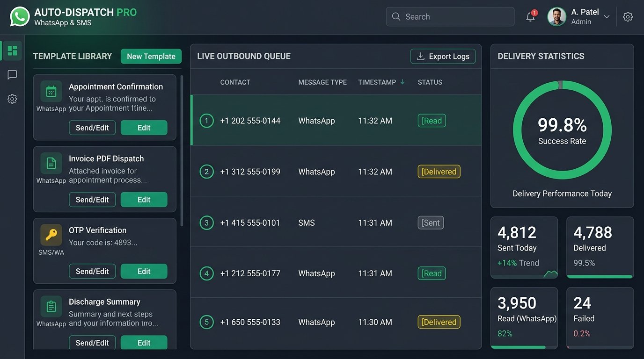Image resolution: width=644 pixels, height=359 pixels.
Task: Open the chat messages sidebar icon
Action: coord(12,75)
